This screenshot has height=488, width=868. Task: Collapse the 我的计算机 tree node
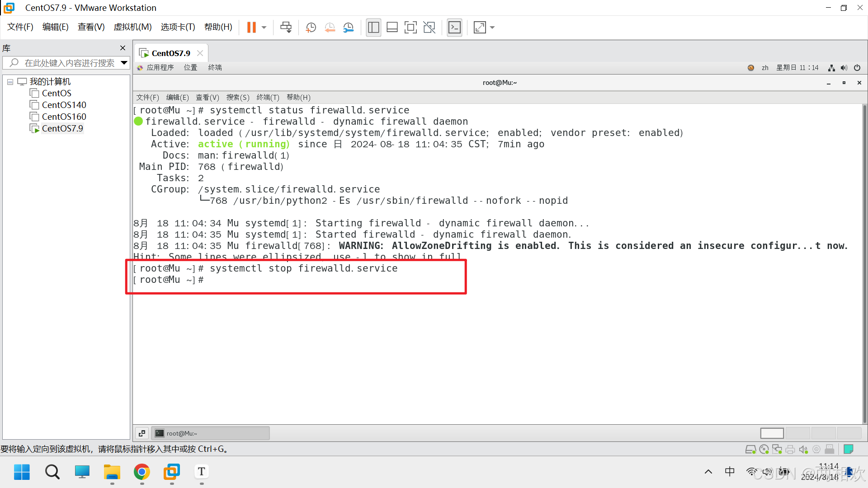tap(10, 82)
